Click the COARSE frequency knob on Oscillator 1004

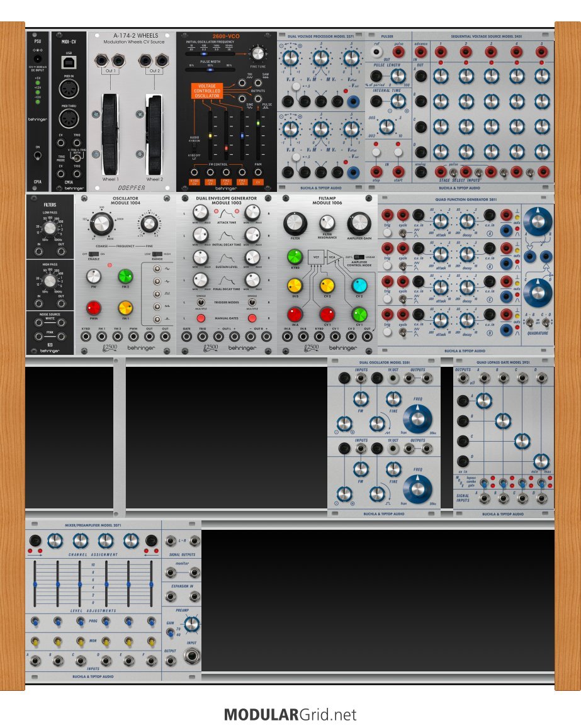[101, 224]
